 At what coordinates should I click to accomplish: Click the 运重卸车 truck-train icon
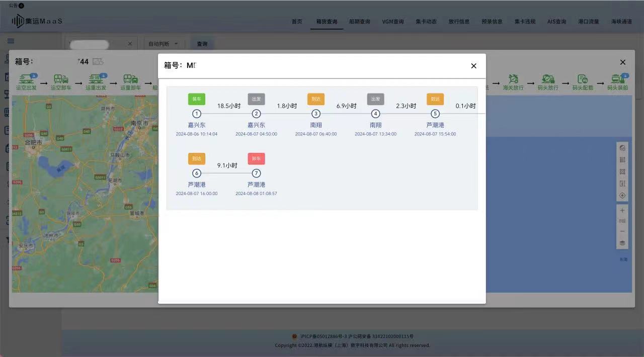(x=131, y=79)
